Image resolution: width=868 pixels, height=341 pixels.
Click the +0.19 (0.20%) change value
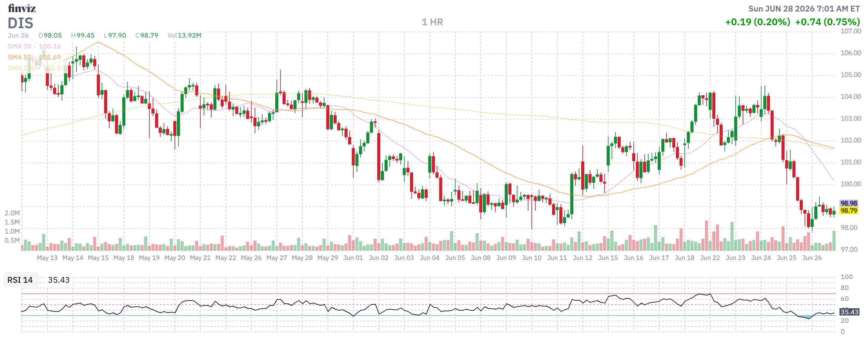point(758,22)
